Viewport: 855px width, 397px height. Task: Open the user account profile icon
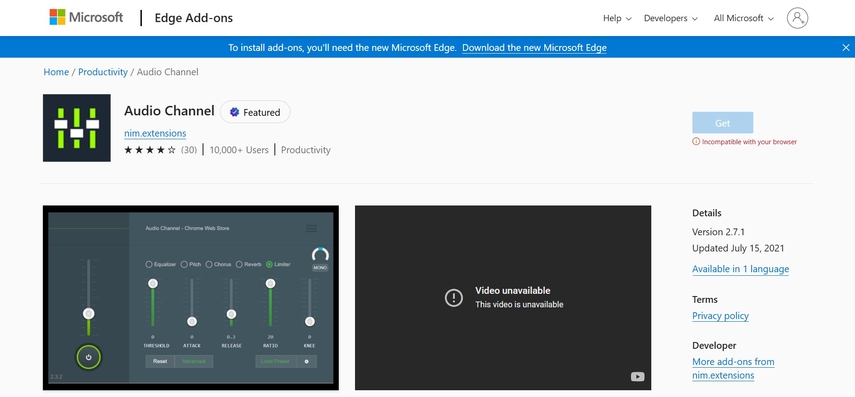[797, 18]
